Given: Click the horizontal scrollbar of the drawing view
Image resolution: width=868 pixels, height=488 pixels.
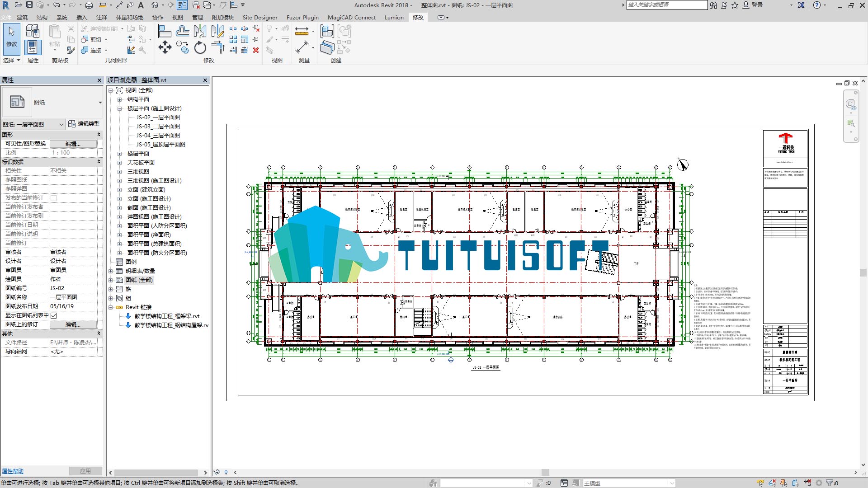Looking at the screenshot, I should coord(545,473).
